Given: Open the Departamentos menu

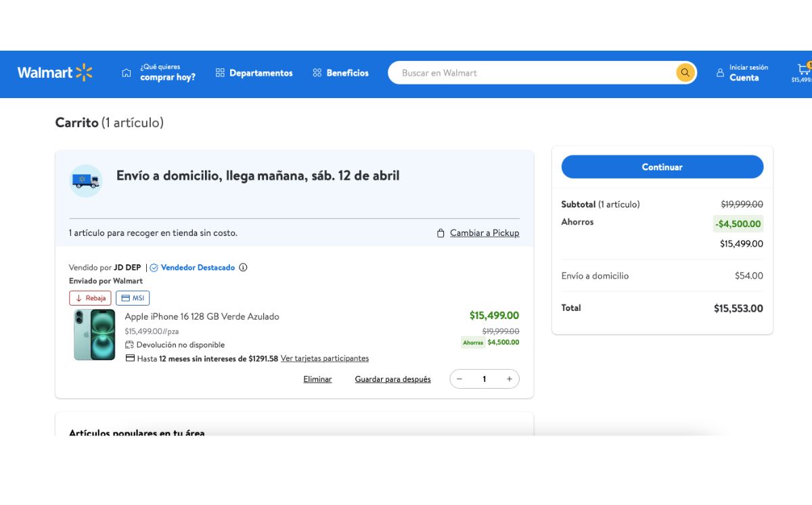Looking at the screenshot, I should click(254, 73).
